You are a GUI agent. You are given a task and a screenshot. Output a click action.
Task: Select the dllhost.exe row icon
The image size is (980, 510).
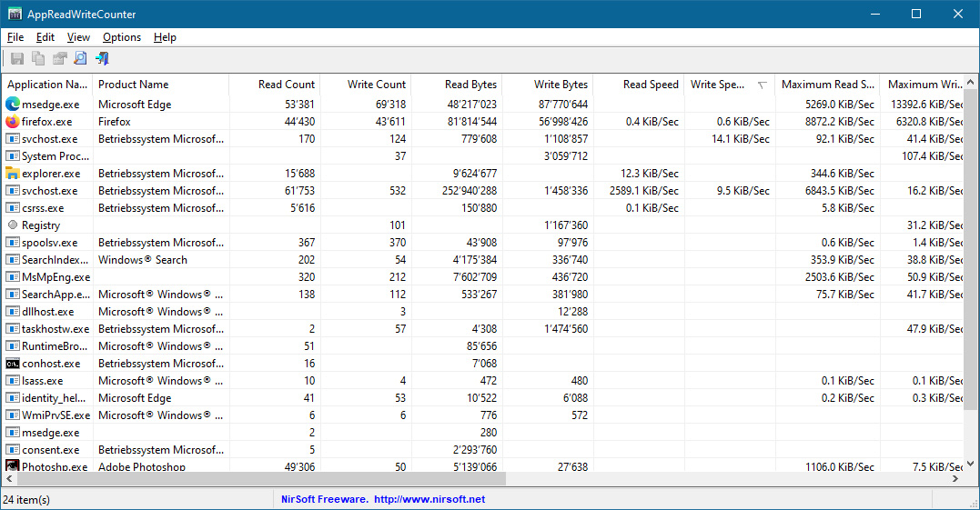(13, 312)
